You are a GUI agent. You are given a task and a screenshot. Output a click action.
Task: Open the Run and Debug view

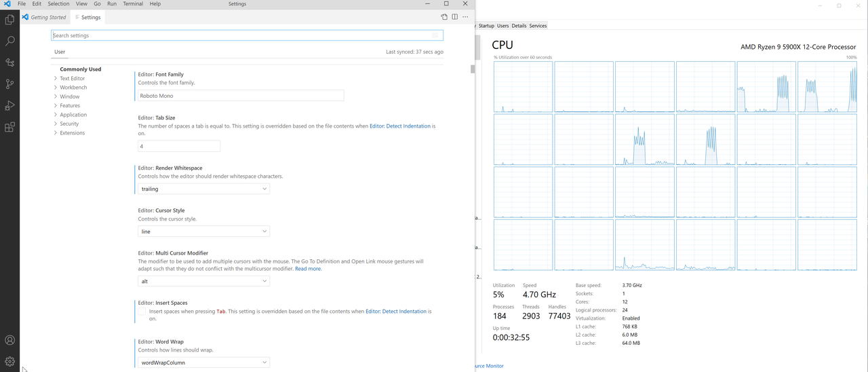tap(9, 106)
